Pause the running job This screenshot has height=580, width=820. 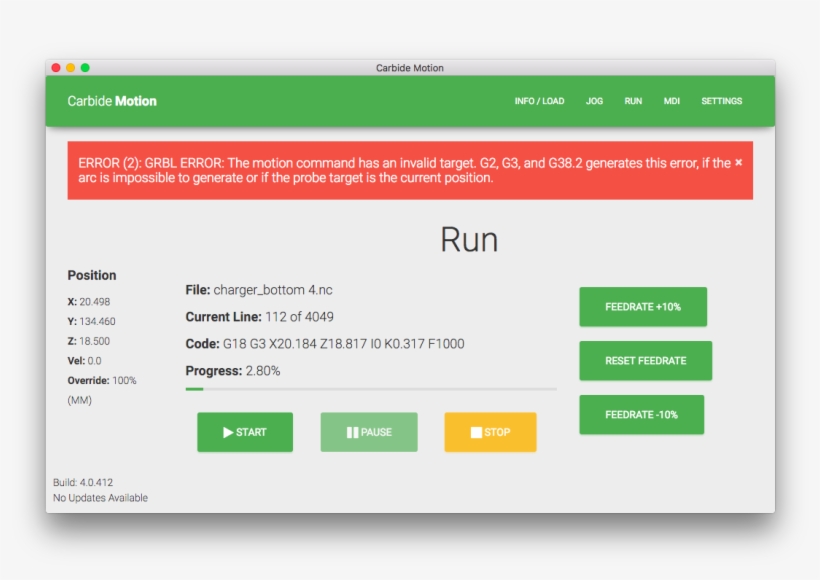pos(369,432)
